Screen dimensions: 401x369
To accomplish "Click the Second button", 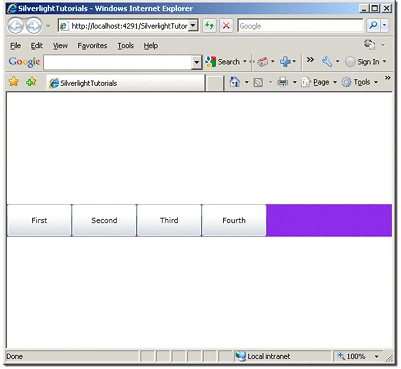I will coord(104,220).
